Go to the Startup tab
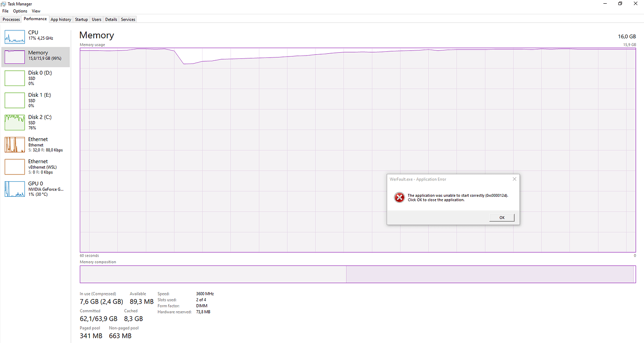 tap(81, 20)
